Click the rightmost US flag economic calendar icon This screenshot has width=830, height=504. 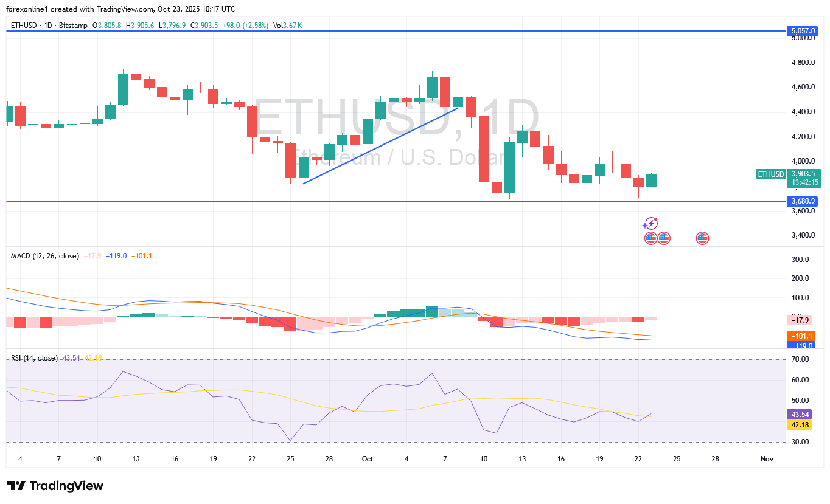point(702,238)
